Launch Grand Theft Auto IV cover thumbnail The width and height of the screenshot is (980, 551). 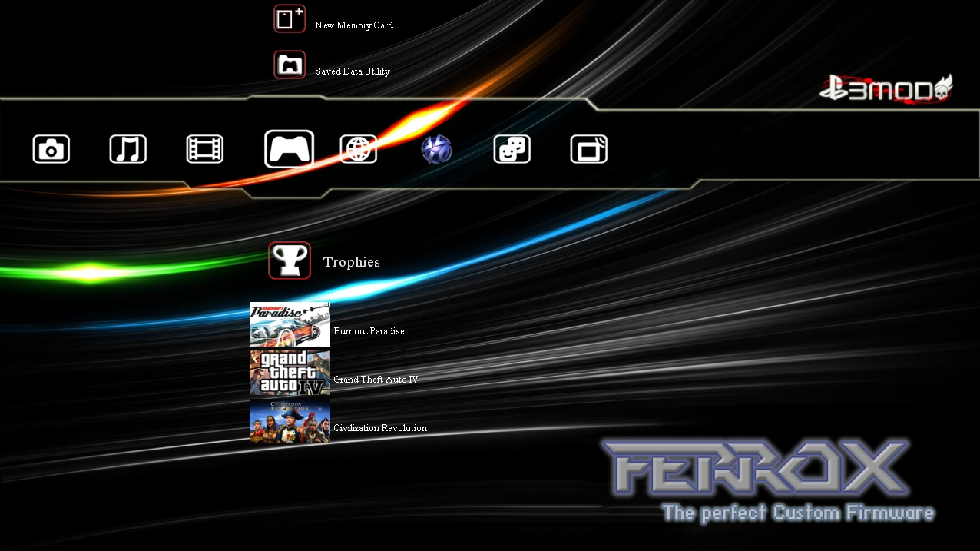290,373
